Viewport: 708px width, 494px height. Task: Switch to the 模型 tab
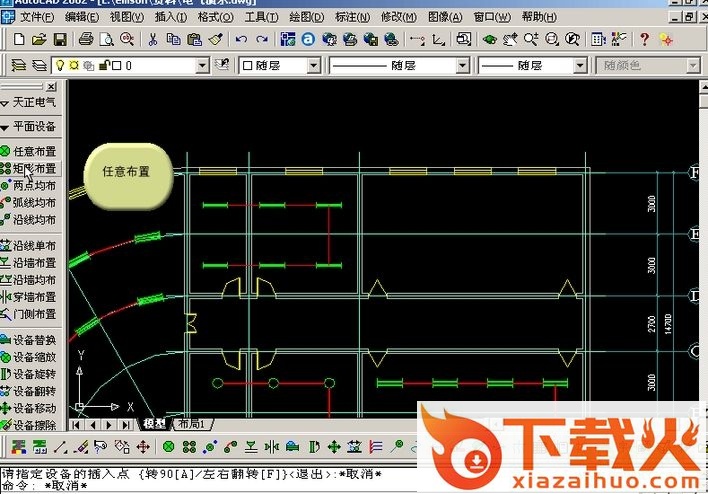point(154,424)
